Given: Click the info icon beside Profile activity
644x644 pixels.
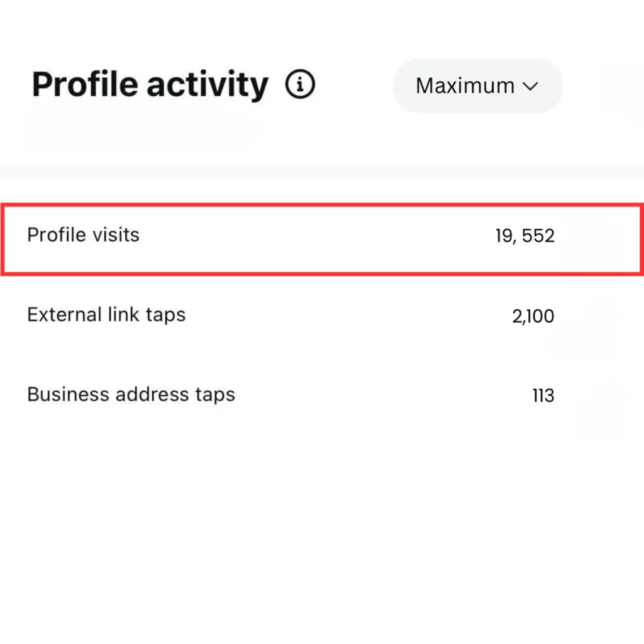Looking at the screenshot, I should (300, 85).
